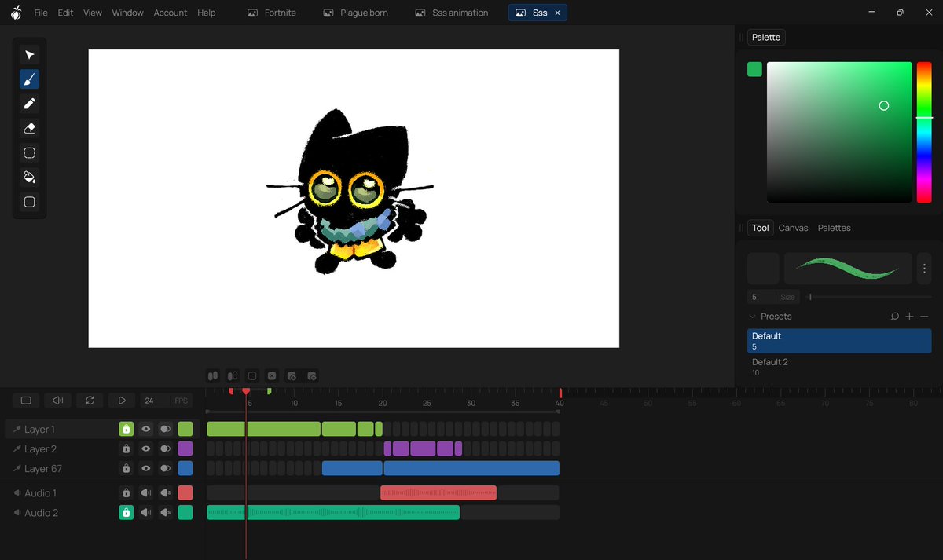943x560 pixels.
Task: Toggle the timeline audio speaker button
Action: [x=58, y=401]
